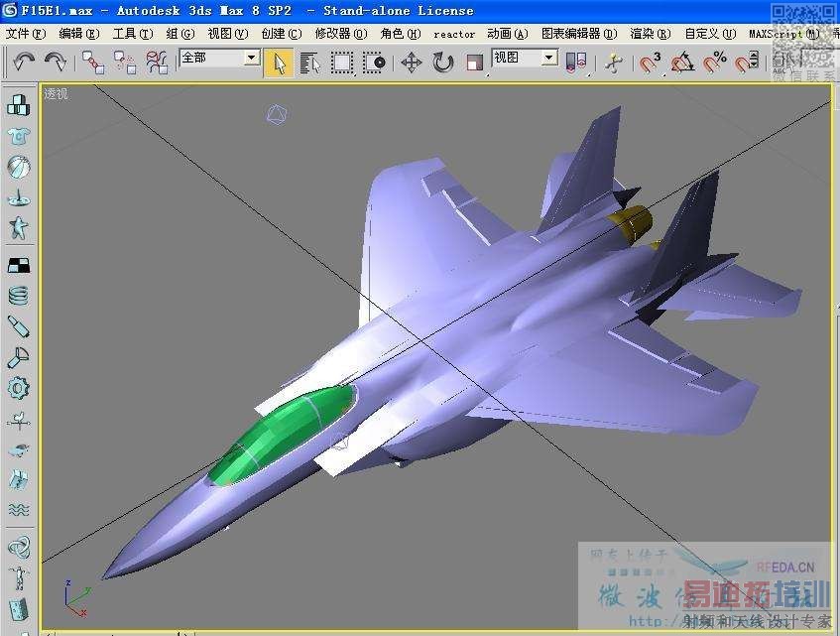Open the Select by Name list

click(x=310, y=63)
